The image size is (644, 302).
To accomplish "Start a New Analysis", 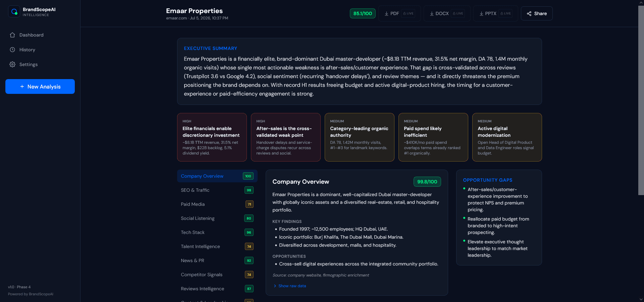I will (x=40, y=86).
